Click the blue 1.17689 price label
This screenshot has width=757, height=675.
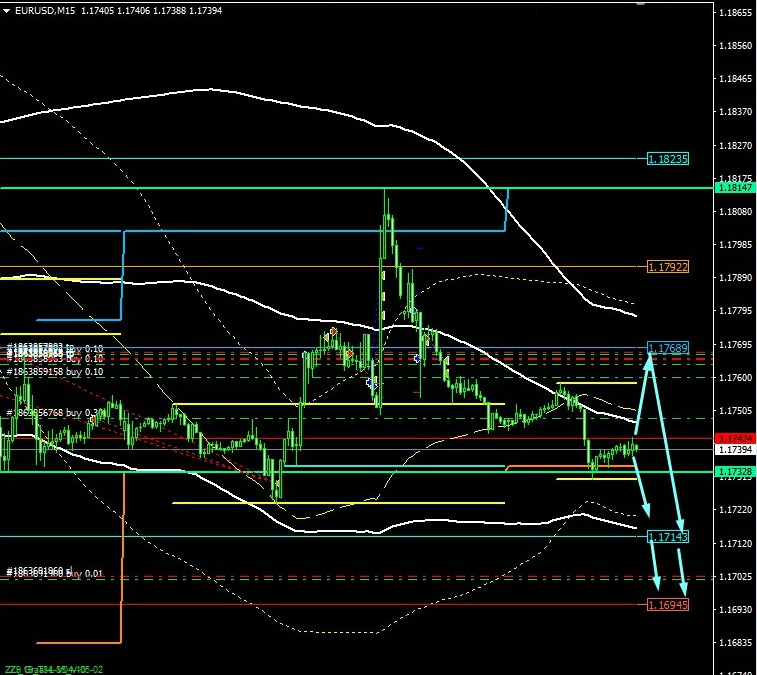[667, 348]
